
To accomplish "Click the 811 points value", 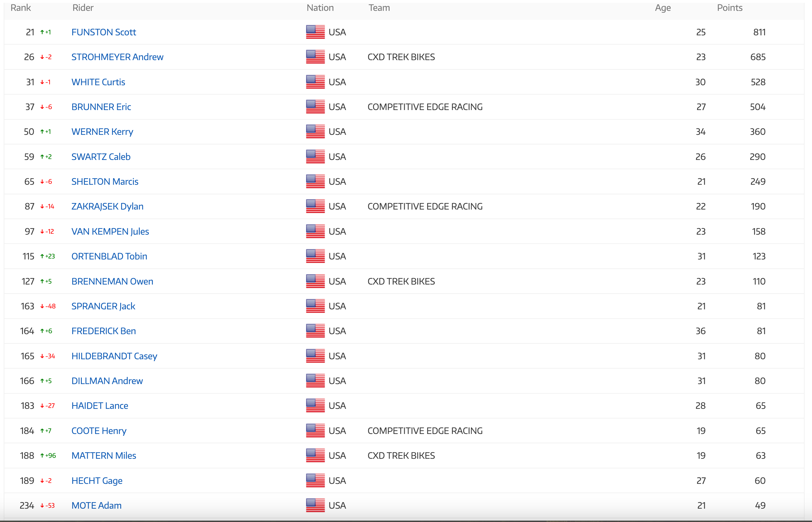I will point(759,32).
